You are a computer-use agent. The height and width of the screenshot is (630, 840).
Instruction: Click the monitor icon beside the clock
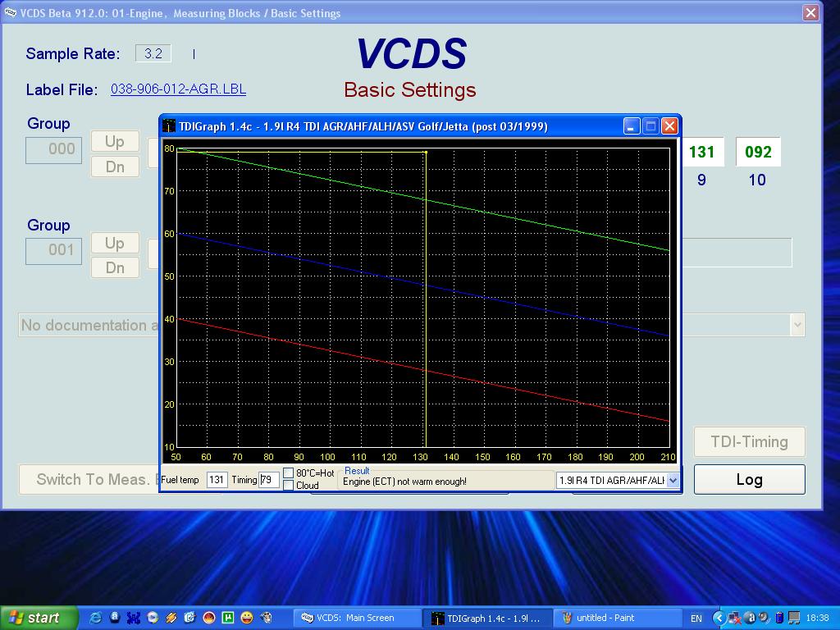click(794, 618)
